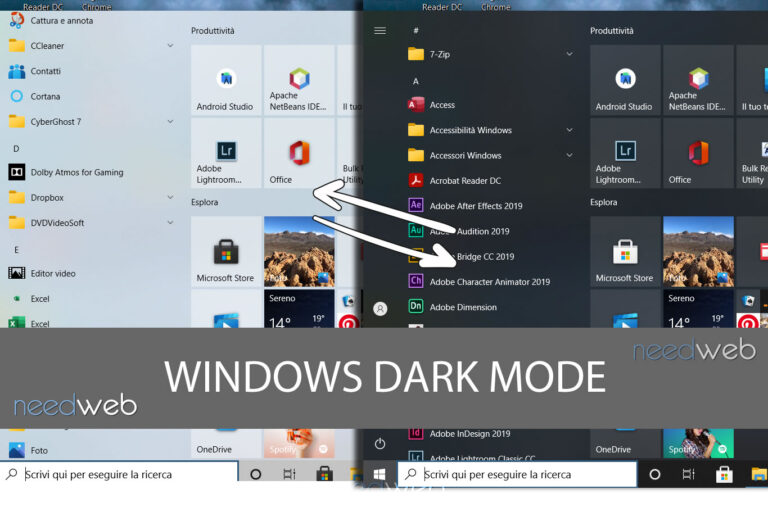Expand the DVDVideoSoft folder chevron
Viewport: 768px width, 512px height.
pyautogui.click(x=170, y=222)
